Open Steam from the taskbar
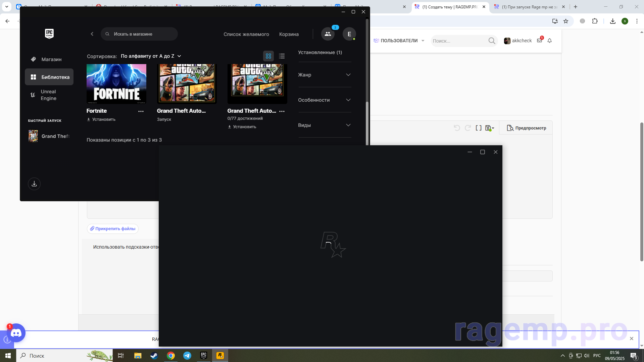This screenshot has width=644, height=362. tap(154, 356)
